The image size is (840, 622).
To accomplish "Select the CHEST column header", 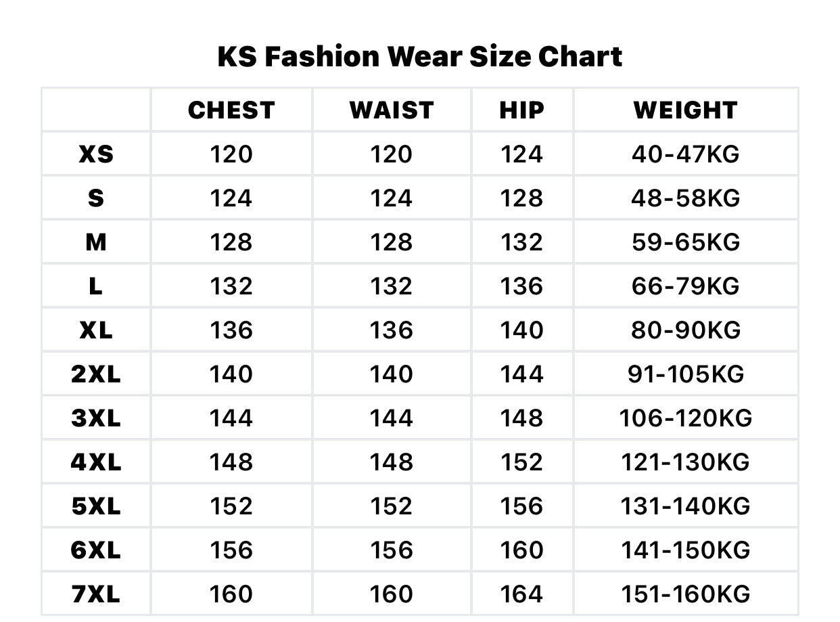I will (x=231, y=110).
